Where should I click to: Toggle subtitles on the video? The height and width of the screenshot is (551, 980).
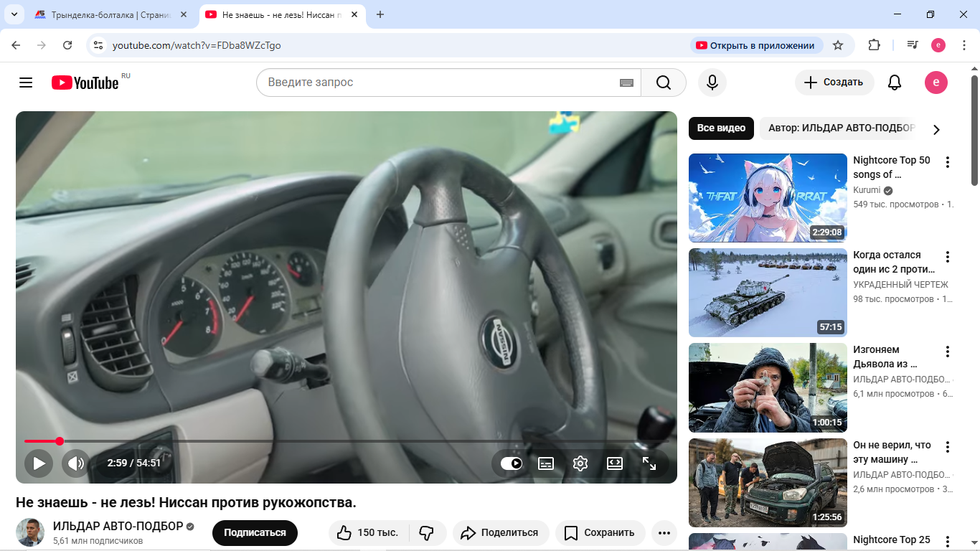pos(546,463)
